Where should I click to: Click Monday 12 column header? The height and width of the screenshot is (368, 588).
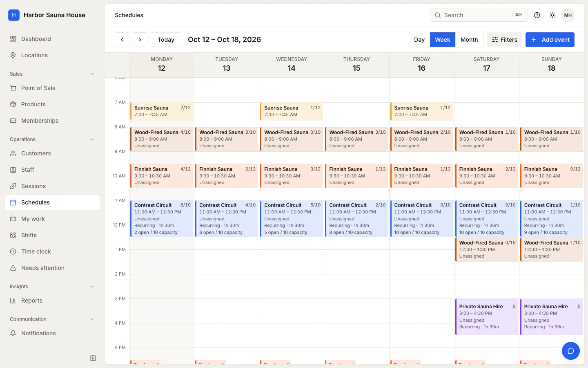tap(162, 65)
